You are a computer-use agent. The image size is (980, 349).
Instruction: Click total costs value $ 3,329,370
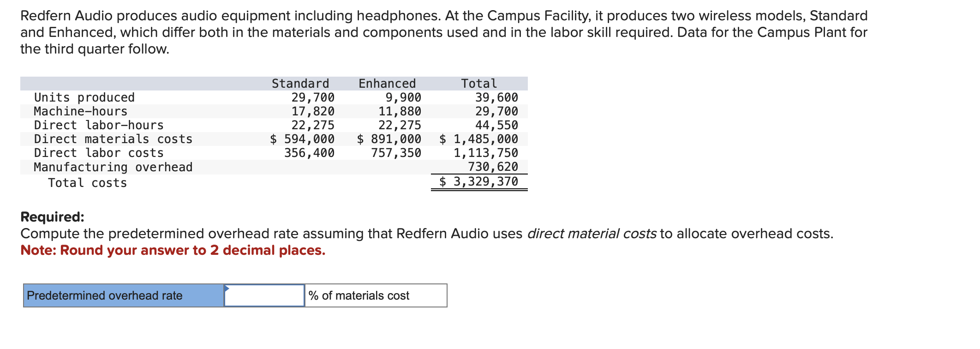click(x=478, y=181)
